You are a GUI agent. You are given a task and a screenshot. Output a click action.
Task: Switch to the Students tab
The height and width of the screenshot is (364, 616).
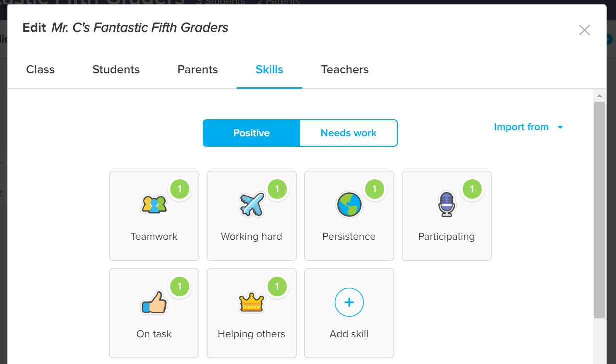click(x=116, y=70)
